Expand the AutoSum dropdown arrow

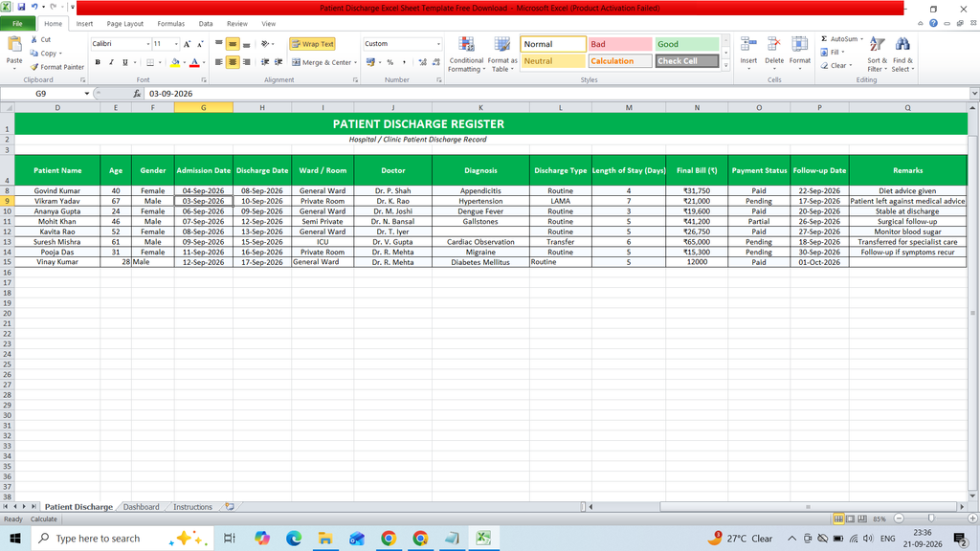[x=862, y=38]
